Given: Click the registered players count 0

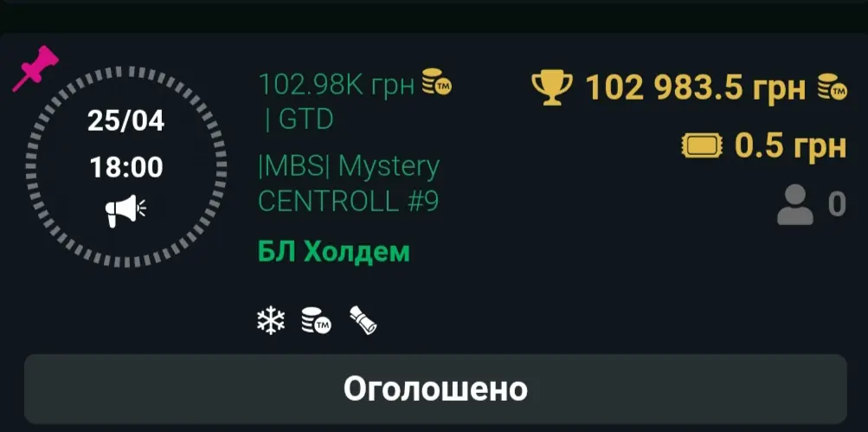Looking at the screenshot, I should click(837, 204).
